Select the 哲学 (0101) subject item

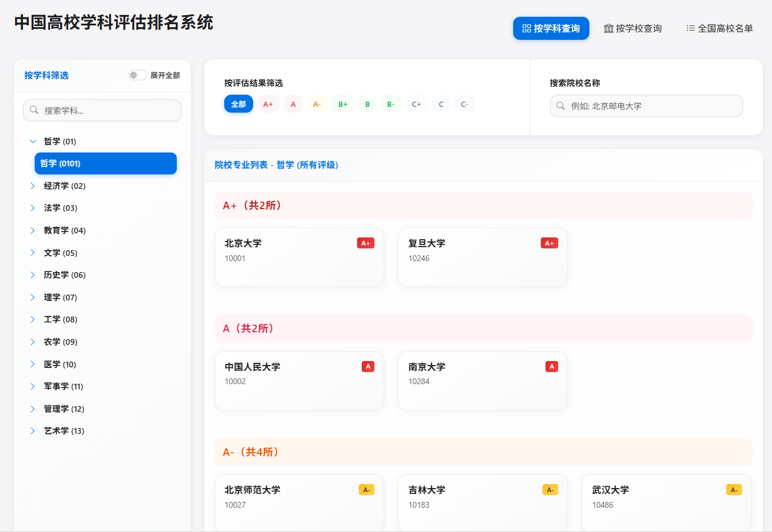(x=106, y=163)
